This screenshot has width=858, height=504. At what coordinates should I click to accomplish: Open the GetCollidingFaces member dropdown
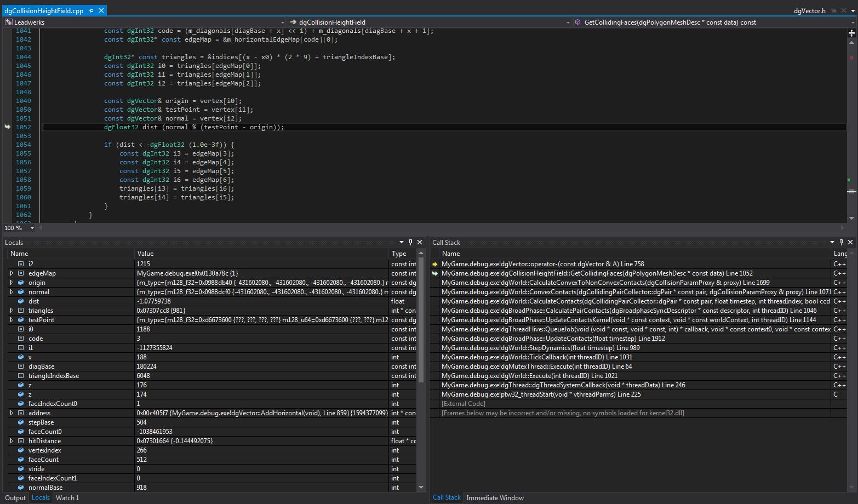pyautogui.click(x=852, y=22)
